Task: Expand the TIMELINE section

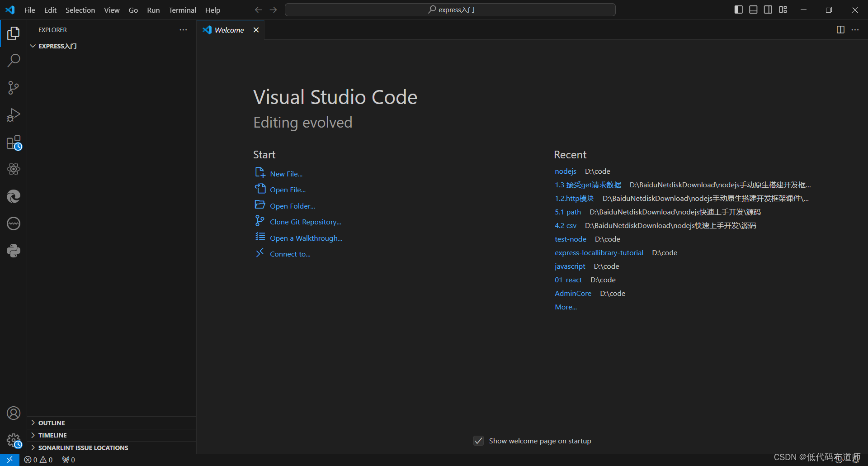Action: (112, 435)
